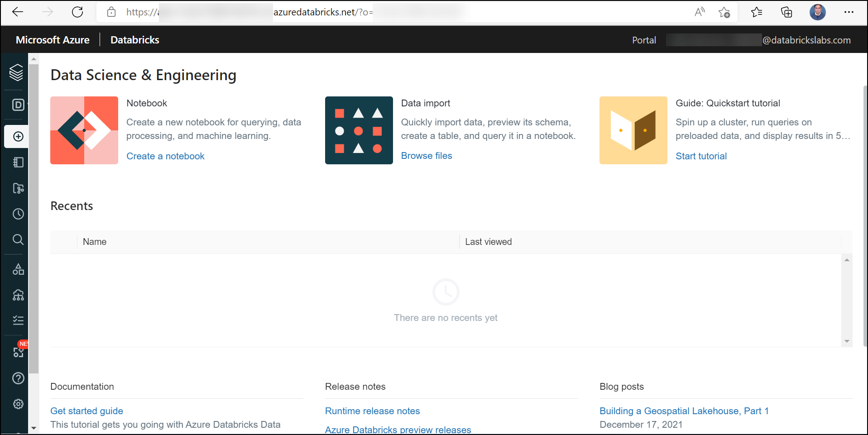Click the Databricks logo in the sidebar
This screenshot has height=435, width=868.
coord(16,72)
